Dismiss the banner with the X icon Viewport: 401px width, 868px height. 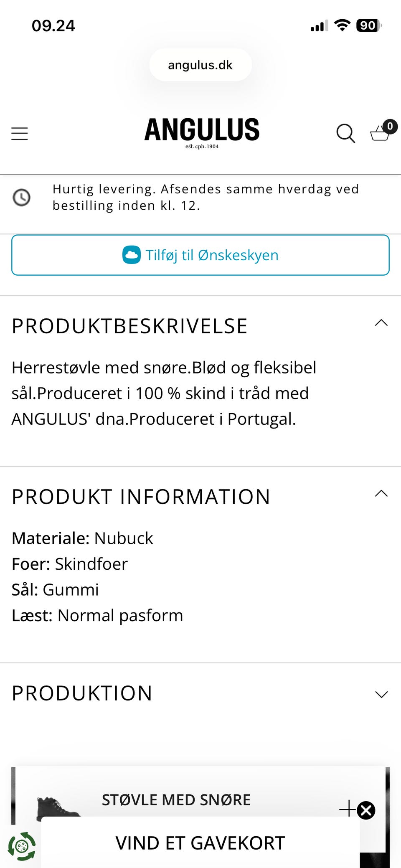[x=366, y=810]
